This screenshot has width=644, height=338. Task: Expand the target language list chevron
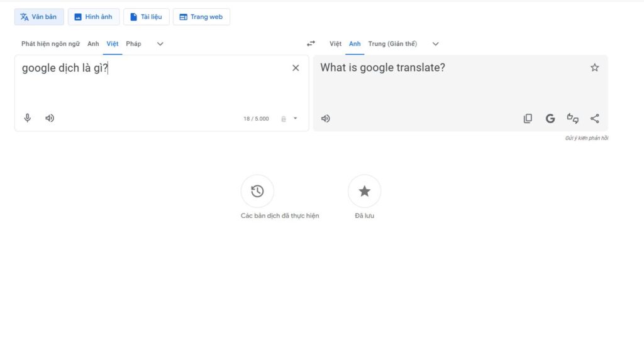[x=436, y=44]
